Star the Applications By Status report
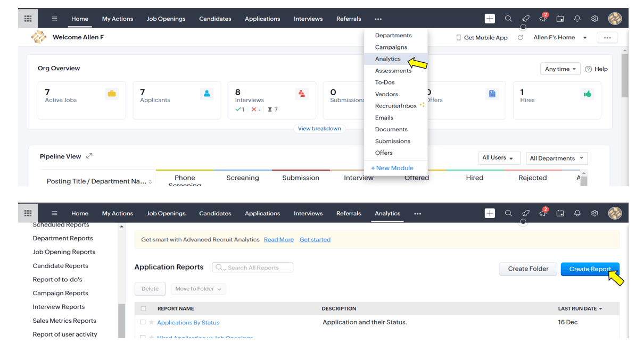The width and height of the screenshot is (644, 360). pyautogui.click(x=152, y=322)
